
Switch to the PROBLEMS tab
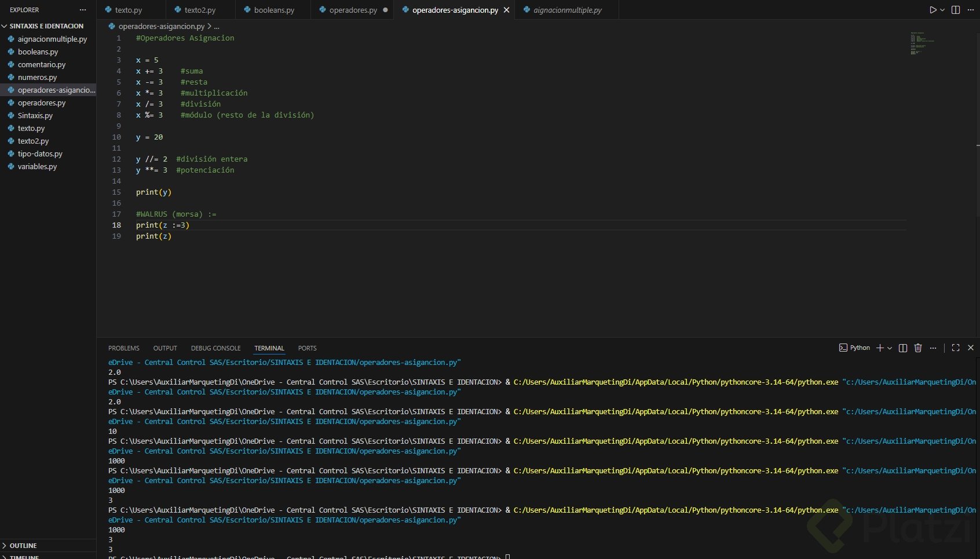(123, 348)
